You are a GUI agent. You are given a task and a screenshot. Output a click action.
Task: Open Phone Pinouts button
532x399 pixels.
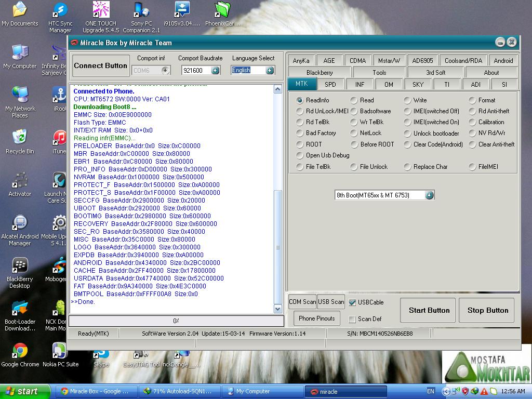[x=316, y=318]
